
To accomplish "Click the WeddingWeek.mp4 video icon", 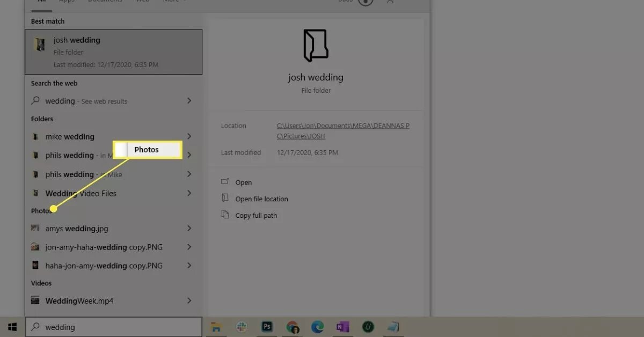I will click(x=35, y=301).
